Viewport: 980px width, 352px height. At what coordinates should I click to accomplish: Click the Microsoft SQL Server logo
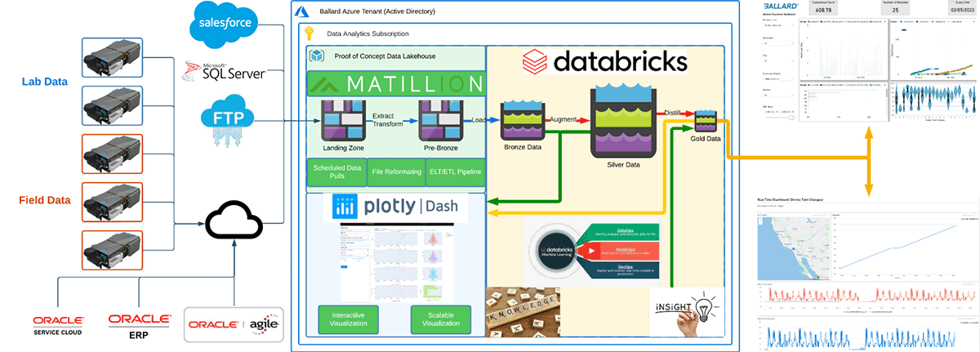223,71
